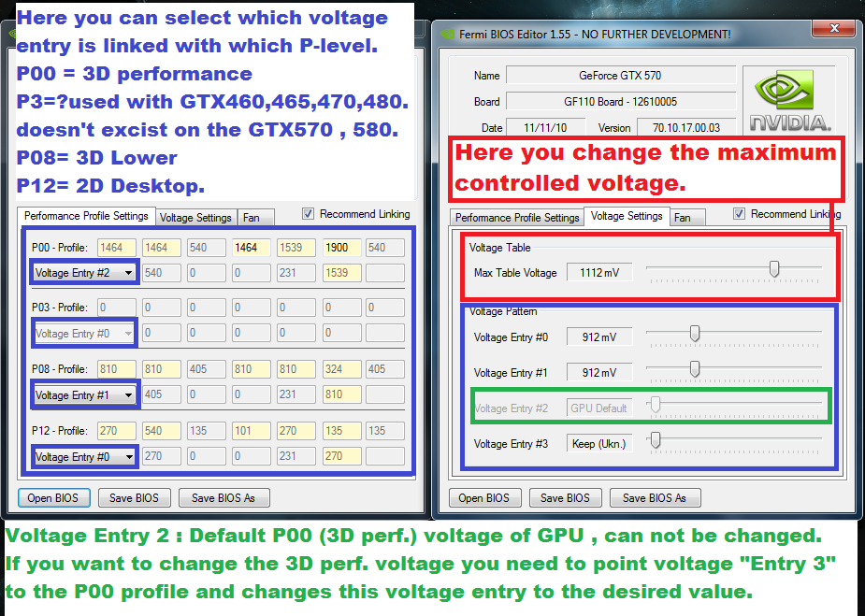The width and height of the screenshot is (865, 616).
Task: Click the 'P08 - Profile:' label
Action: pos(60,369)
